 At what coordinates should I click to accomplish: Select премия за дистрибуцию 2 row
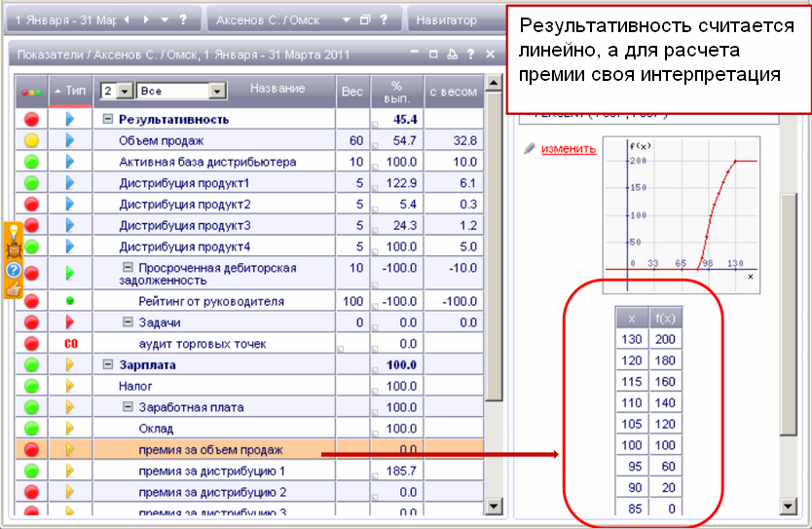(x=249, y=492)
